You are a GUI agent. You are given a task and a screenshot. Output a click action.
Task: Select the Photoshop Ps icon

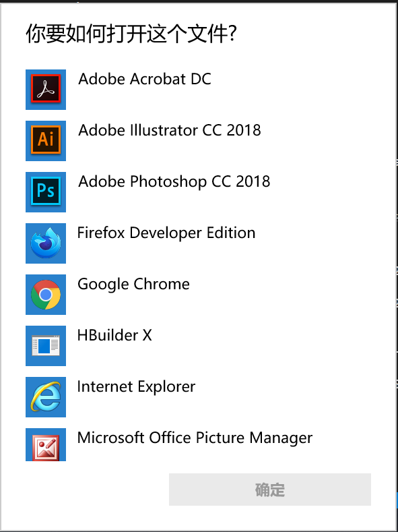[46, 192]
